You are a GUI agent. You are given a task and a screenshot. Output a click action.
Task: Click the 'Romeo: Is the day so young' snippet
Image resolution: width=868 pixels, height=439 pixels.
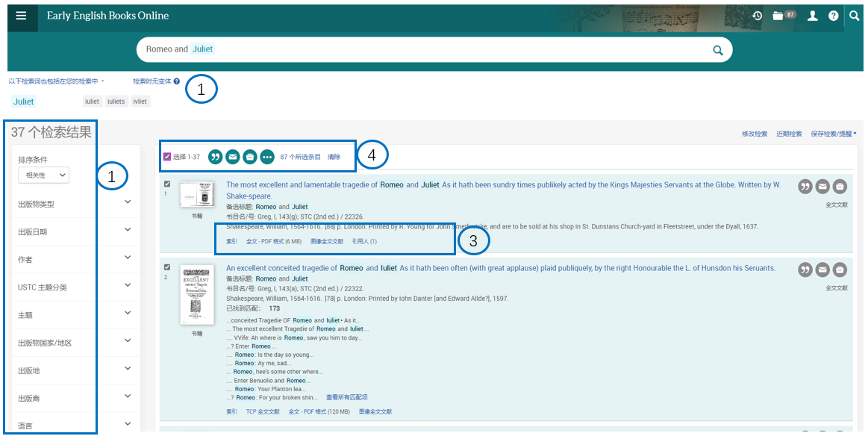270,355
